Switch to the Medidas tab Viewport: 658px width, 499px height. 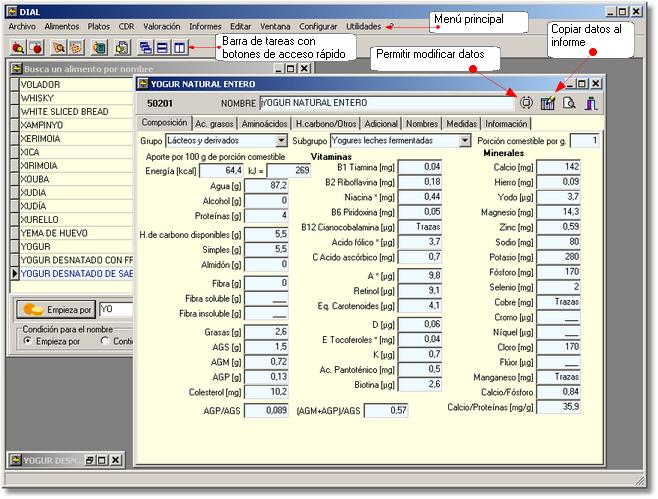pyautogui.click(x=461, y=124)
